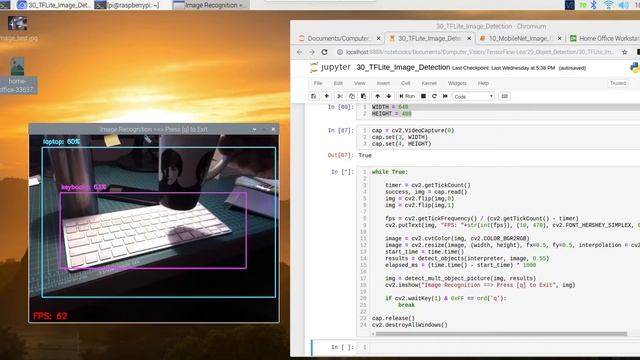This screenshot has height=360, width=640.
Task: Move selected cell up arrow
Action: pos(377,96)
